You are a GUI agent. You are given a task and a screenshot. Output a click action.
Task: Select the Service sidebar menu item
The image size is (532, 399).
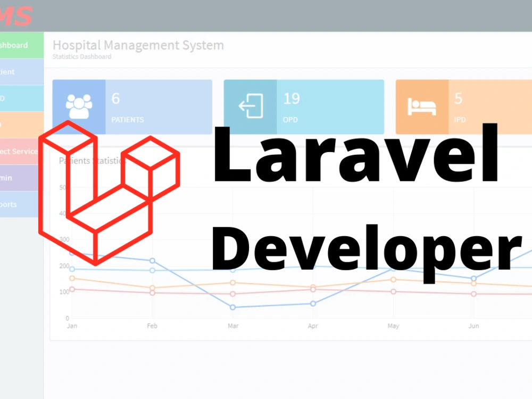[21, 151]
